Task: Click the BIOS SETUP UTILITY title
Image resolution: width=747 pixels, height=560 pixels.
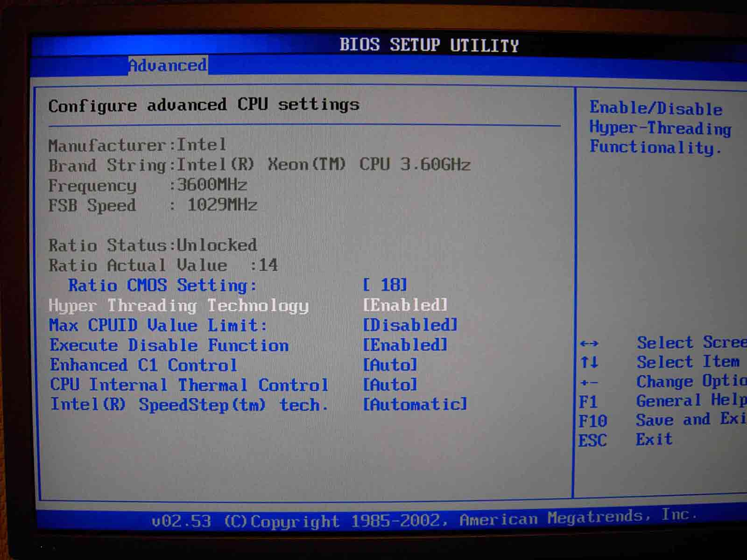Action: [429, 45]
